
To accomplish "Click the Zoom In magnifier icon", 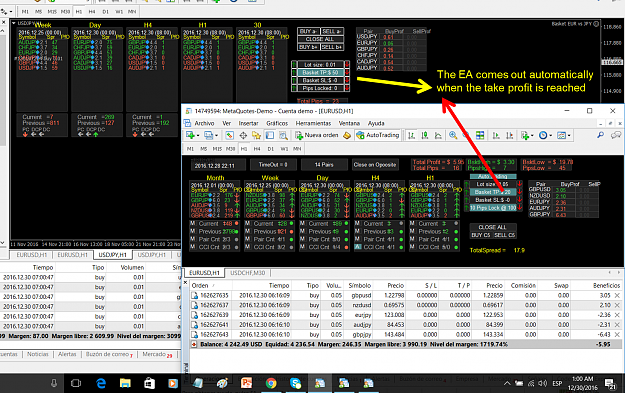I will pos(453,136).
